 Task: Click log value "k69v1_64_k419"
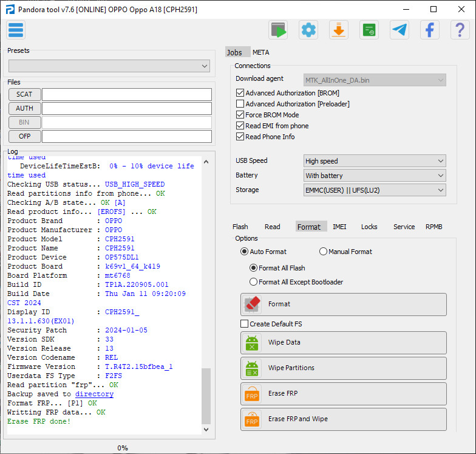click(x=132, y=266)
